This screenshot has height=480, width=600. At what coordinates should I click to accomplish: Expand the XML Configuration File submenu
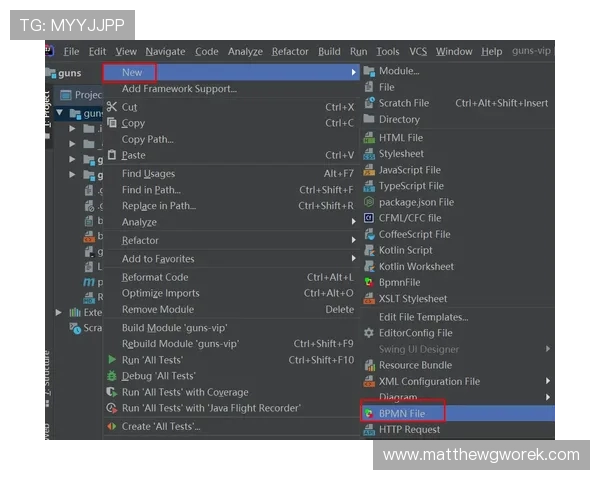[547, 381]
